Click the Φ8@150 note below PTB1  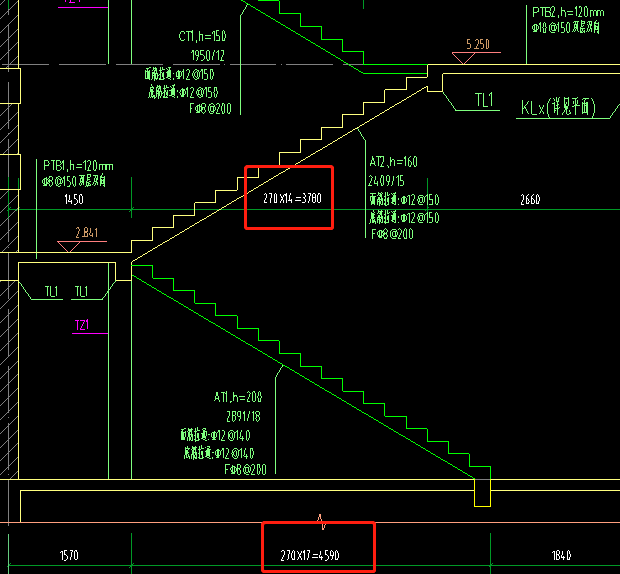pyautogui.click(x=74, y=181)
